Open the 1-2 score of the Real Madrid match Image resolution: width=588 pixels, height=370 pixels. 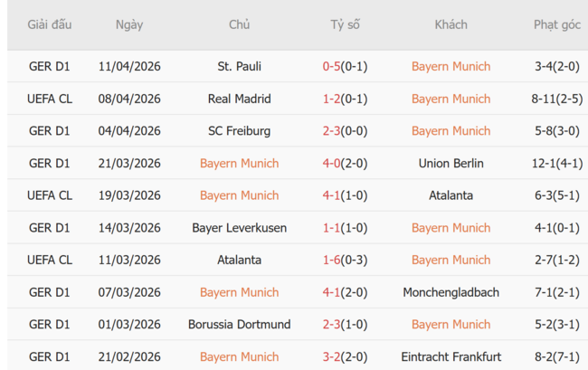[331, 99]
